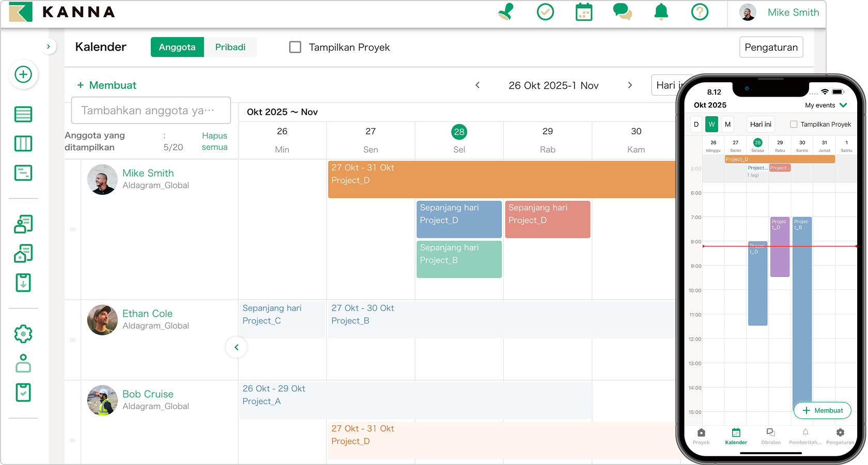Click the Hapus semua link
Screen dimensions: 868x465
click(x=214, y=141)
